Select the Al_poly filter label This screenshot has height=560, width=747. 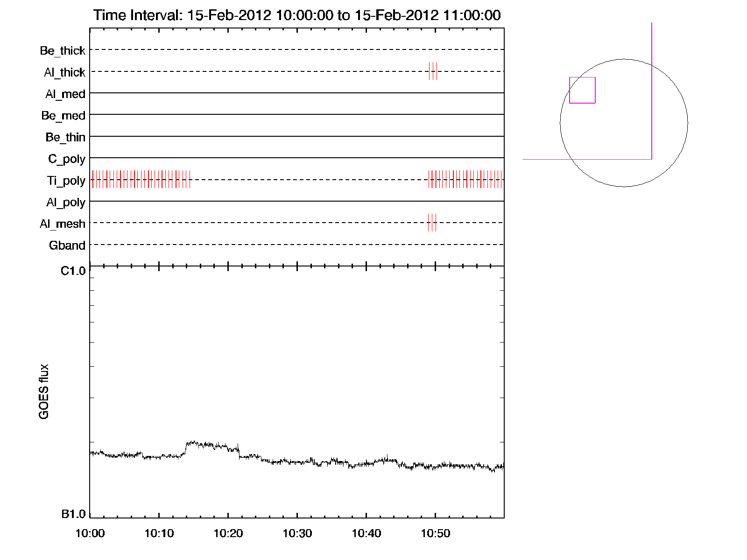[66, 203]
